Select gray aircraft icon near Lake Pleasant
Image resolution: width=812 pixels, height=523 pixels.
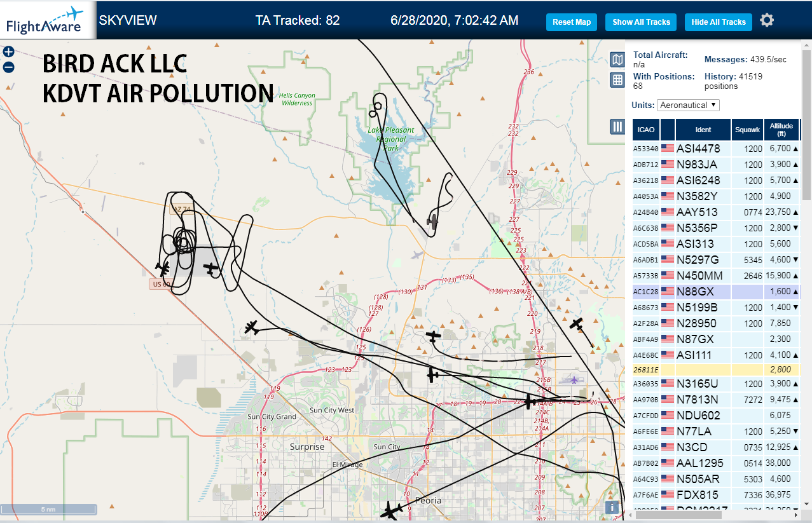pyautogui.click(x=433, y=221)
